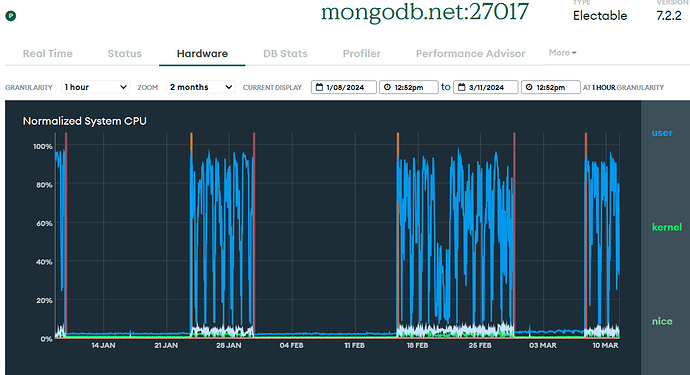Click the end date field 3/11/2024
Viewport: 690px width, 375px height.
click(x=486, y=87)
